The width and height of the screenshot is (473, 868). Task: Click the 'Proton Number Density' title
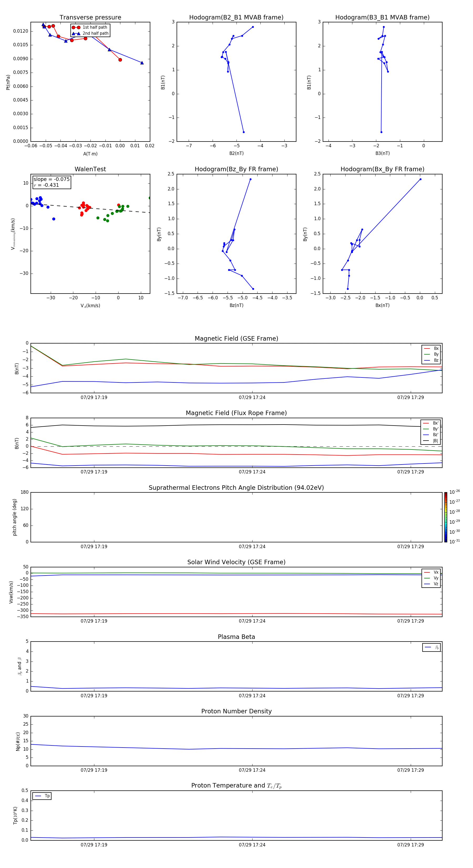pyautogui.click(x=236, y=712)
